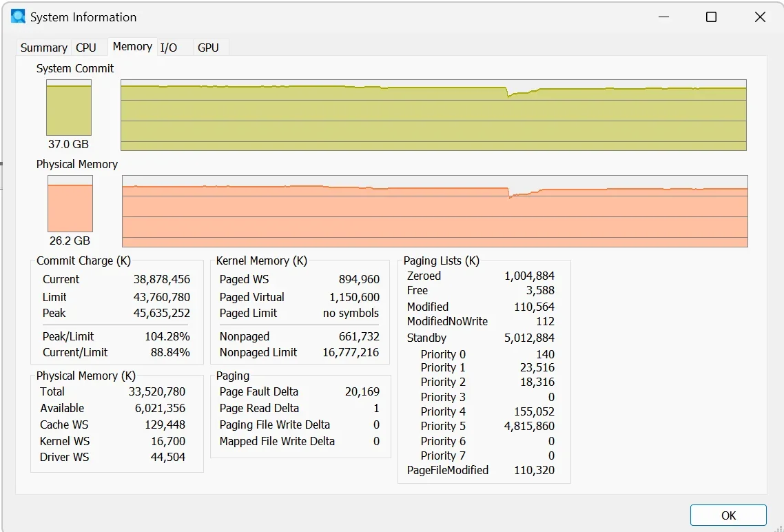Click the Nonpaged Limit value
This screenshot has width=784, height=532.
(x=350, y=353)
